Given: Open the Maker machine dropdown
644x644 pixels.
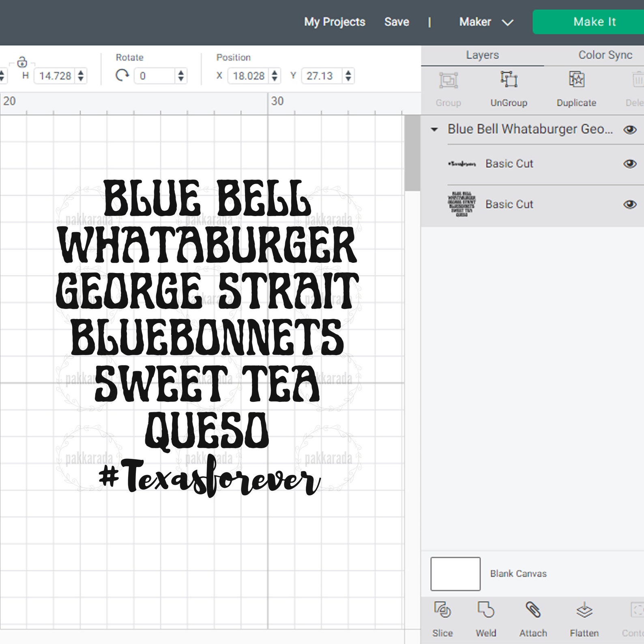Looking at the screenshot, I should pyautogui.click(x=486, y=22).
